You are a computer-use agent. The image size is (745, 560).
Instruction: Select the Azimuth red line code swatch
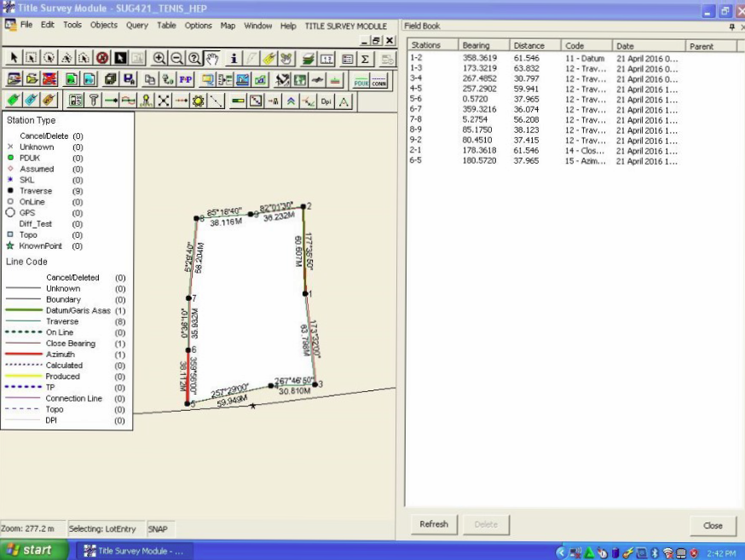click(x=26, y=354)
